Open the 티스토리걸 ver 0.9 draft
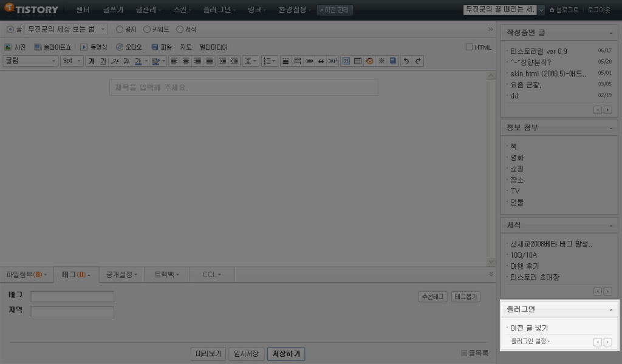Viewport: 622px width, 364px height. (x=538, y=52)
